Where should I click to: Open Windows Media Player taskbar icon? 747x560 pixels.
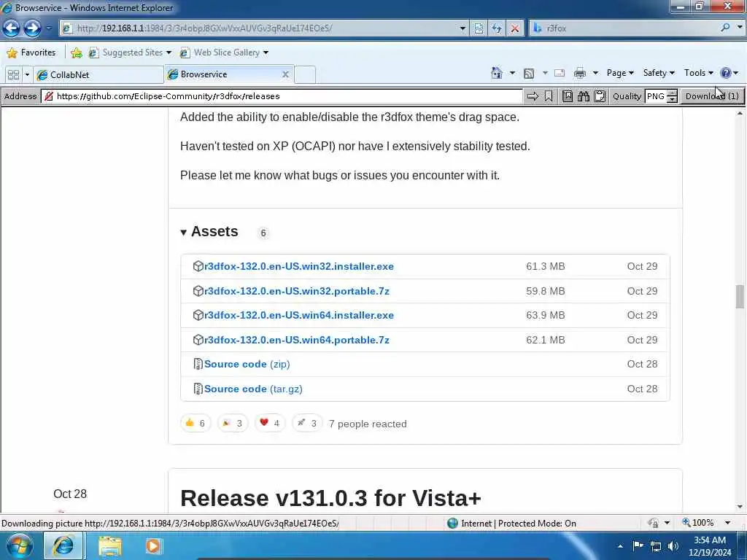[153, 546]
